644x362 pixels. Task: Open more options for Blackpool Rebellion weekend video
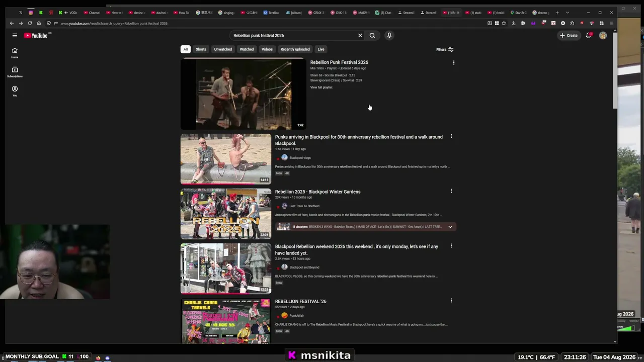tap(451, 246)
